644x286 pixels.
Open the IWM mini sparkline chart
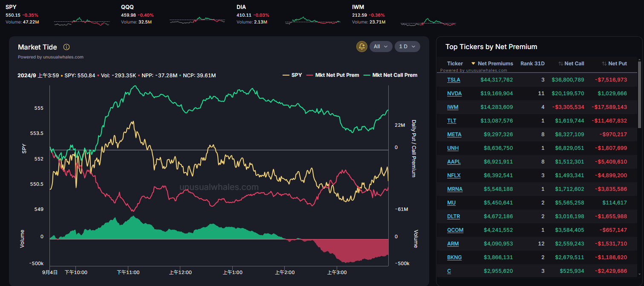coord(428,22)
